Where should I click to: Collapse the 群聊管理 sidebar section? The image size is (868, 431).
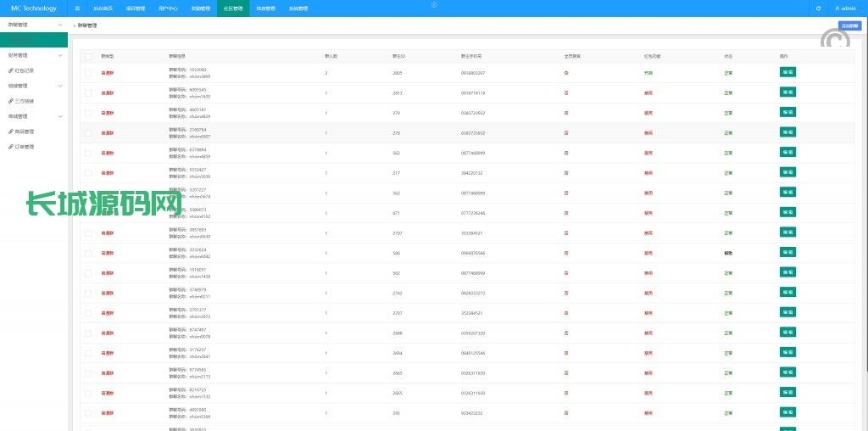coord(34,25)
